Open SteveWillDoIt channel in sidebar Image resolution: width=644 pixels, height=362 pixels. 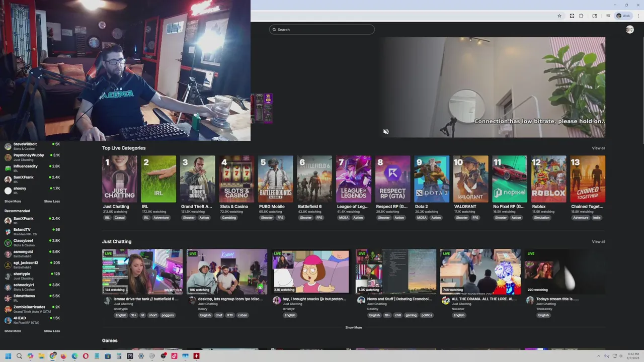[31, 146]
